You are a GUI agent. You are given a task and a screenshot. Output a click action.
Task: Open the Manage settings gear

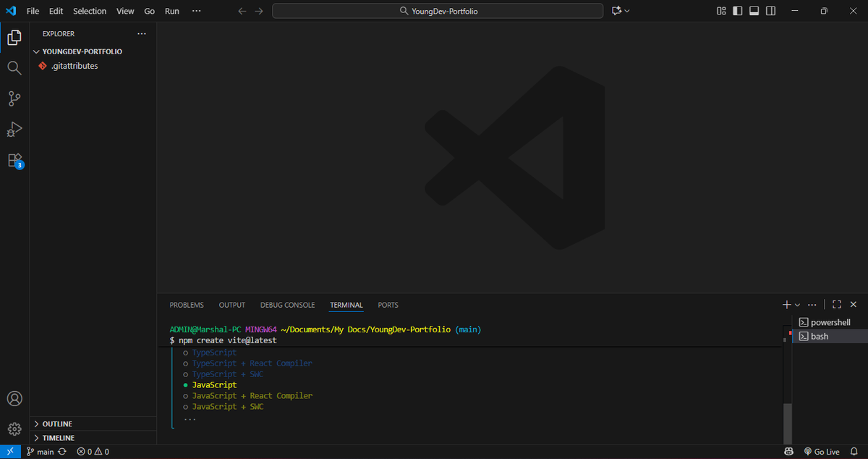pos(14,429)
